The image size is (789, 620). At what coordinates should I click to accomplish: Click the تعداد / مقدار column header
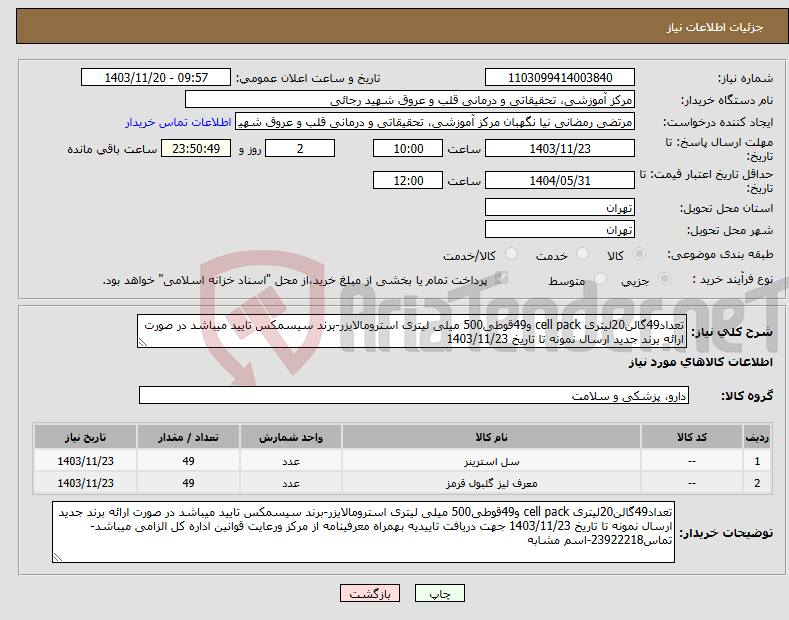click(x=188, y=437)
